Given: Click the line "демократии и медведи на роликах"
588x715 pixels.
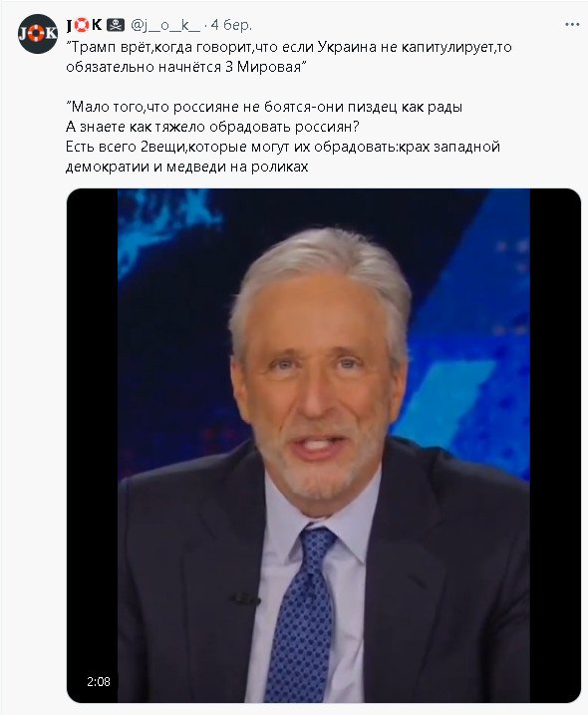Looking at the screenshot, I should coord(187,167).
